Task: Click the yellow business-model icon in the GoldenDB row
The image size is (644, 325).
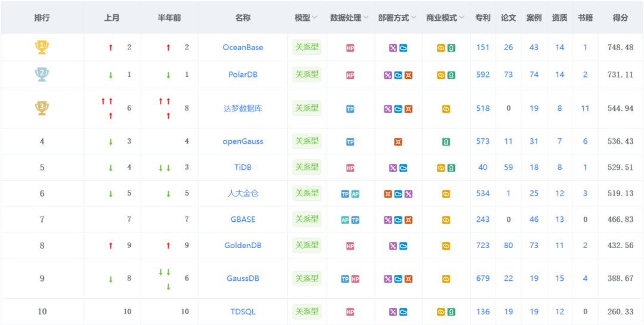Action: tap(446, 246)
